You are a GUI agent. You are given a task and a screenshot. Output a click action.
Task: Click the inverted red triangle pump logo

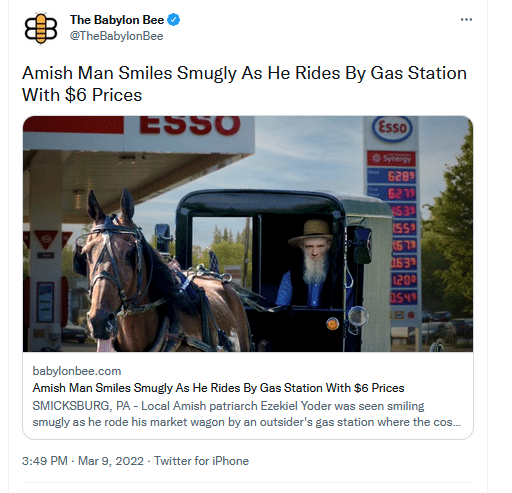[47, 239]
